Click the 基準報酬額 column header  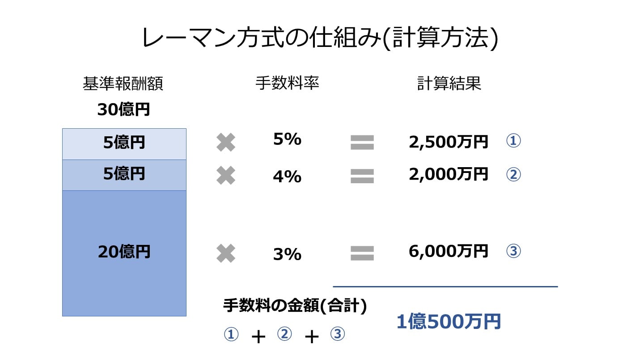coord(123,84)
